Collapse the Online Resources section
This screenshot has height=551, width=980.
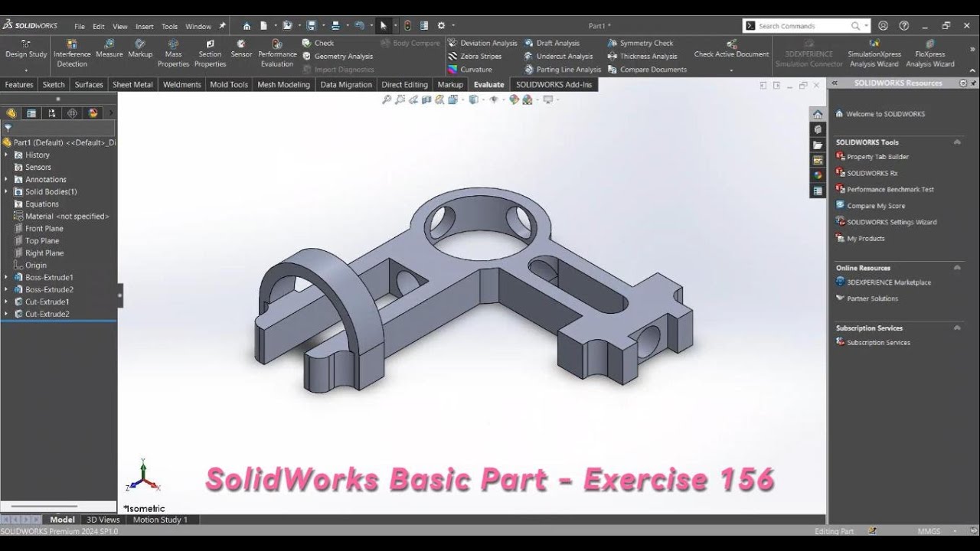tap(956, 268)
